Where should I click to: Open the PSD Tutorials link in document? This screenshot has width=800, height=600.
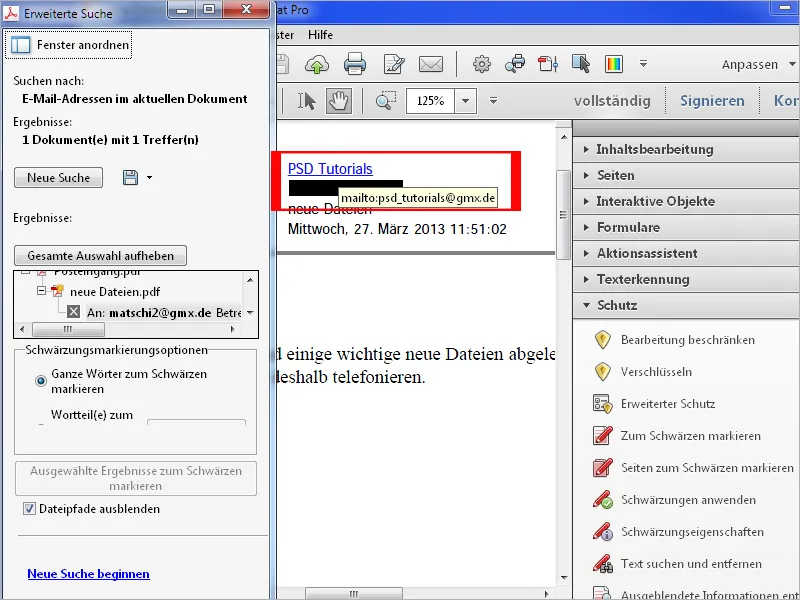330,169
